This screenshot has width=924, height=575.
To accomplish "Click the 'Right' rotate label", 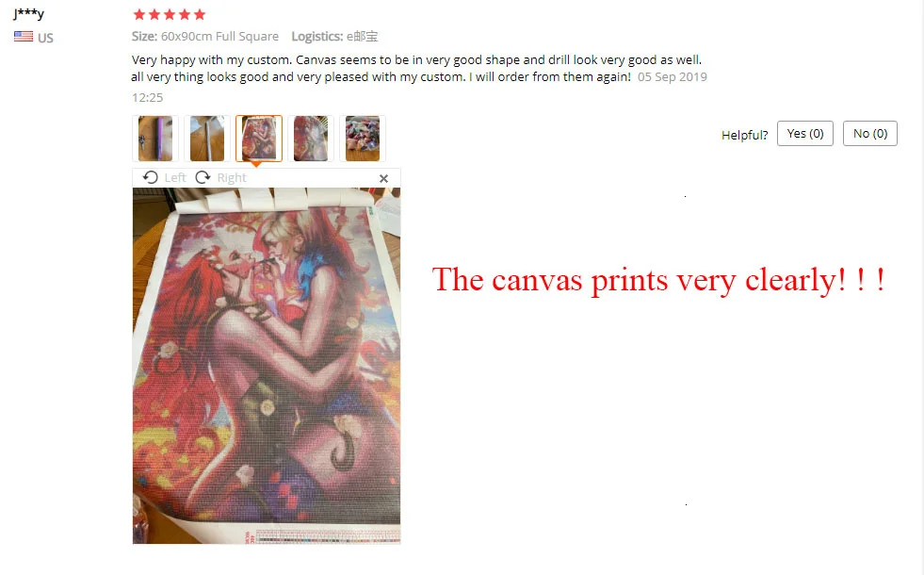I will click(x=232, y=177).
